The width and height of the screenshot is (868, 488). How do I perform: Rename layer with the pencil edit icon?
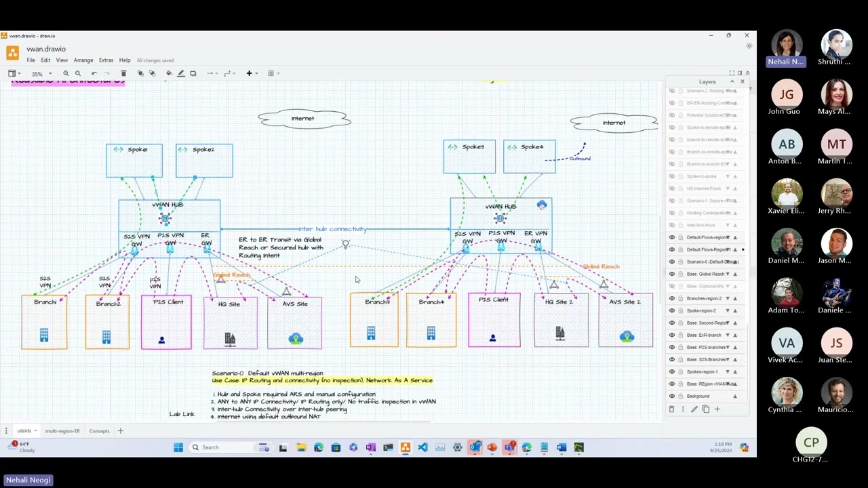[x=694, y=409]
